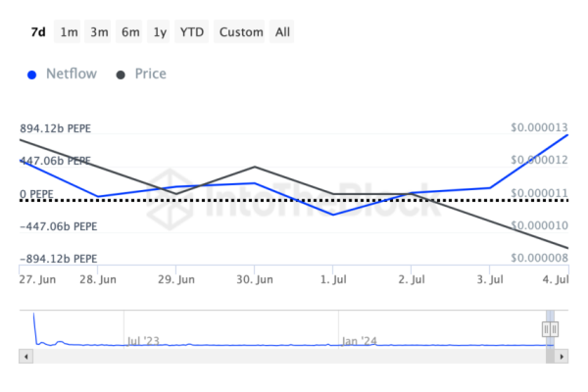Switch to the 1m time range
This screenshot has width=588, height=392.
point(69,32)
